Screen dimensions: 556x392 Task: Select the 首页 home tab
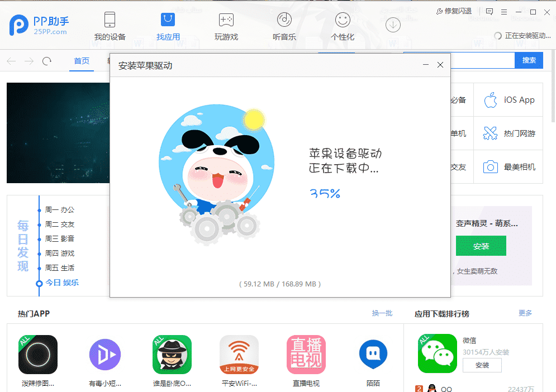(x=82, y=61)
